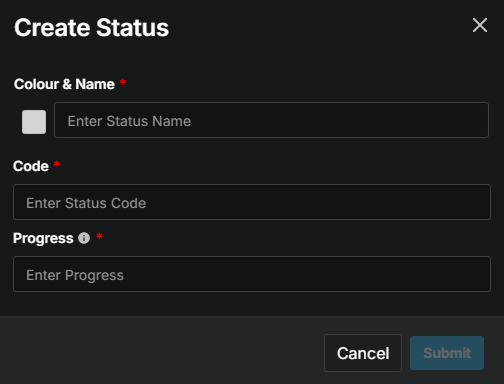Cancel creating the status
This screenshot has width=504, height=384.
(x=363, y=353)
